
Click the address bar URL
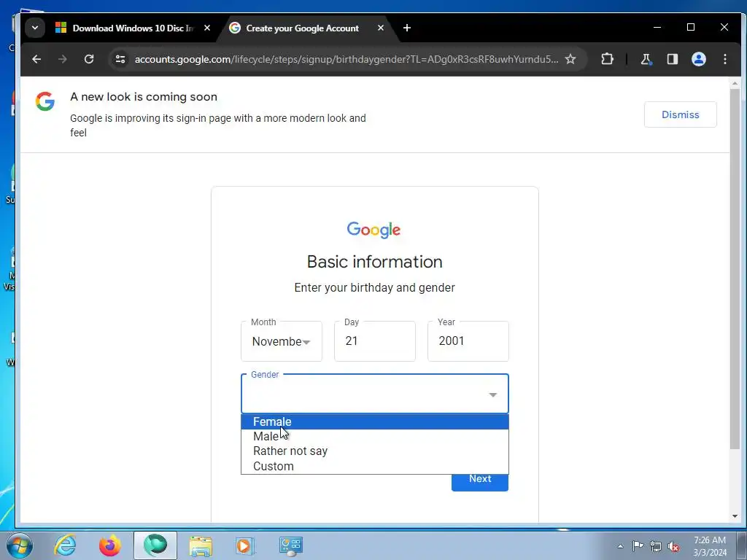[x=347, y=59]
